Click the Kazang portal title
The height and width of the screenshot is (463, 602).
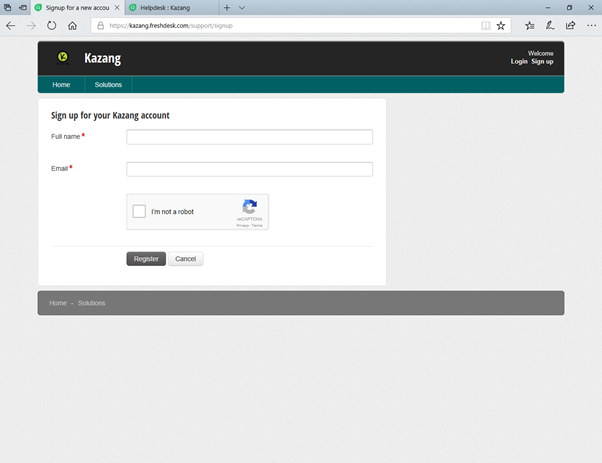(103, 58)
